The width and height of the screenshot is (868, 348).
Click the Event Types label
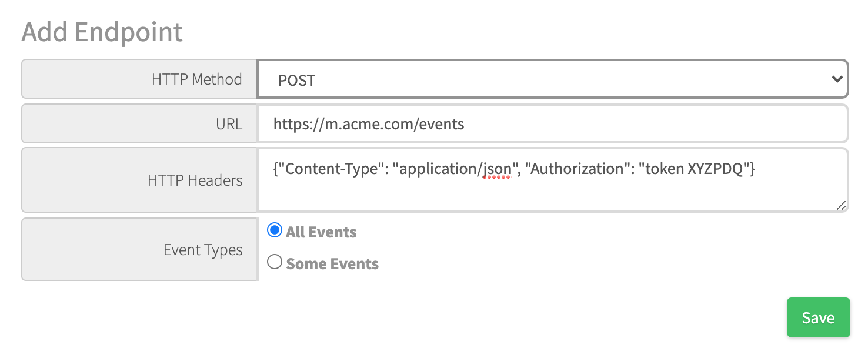203,250
